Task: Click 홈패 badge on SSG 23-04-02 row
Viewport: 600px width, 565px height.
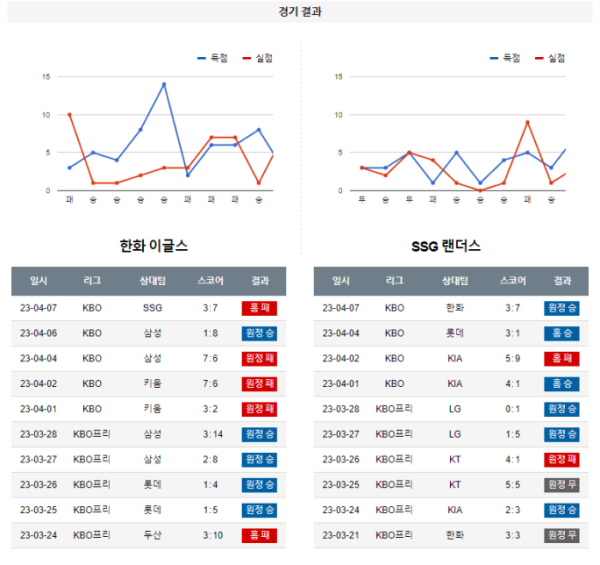Action: click(562, 359)
